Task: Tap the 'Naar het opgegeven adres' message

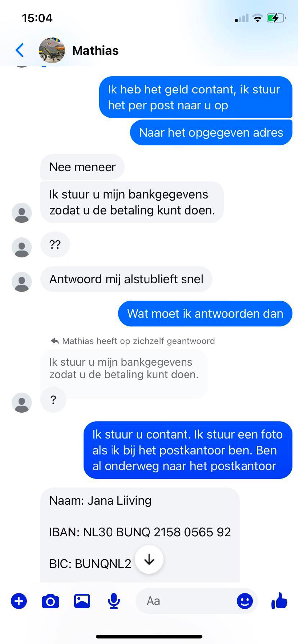Action: click(211, 132)
